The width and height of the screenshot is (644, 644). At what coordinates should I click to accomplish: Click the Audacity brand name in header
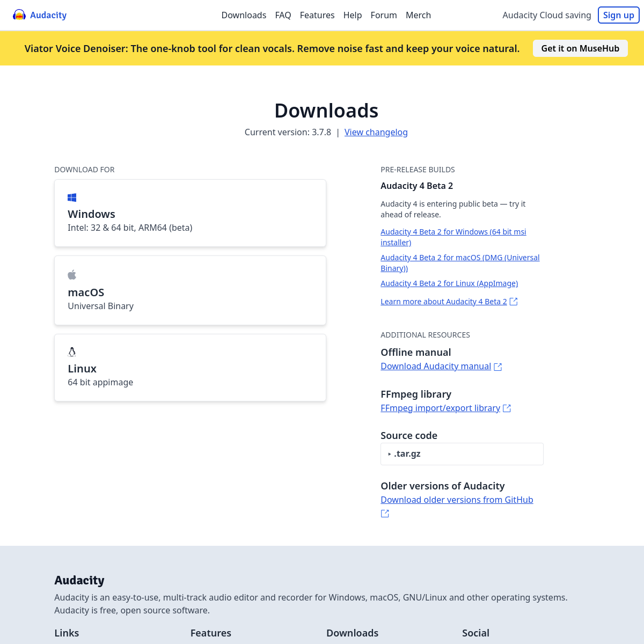tap(48, 15)
